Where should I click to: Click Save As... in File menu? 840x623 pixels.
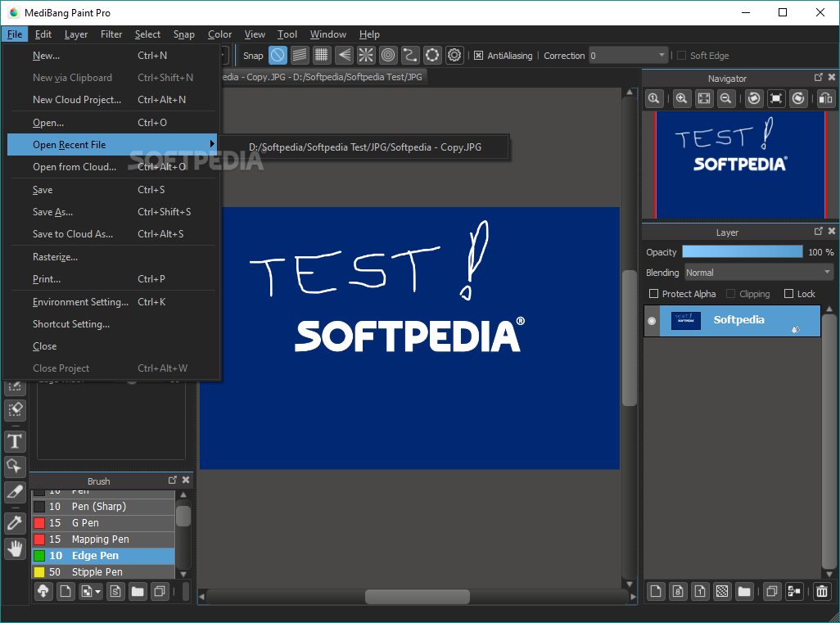[x=112, y=212]
